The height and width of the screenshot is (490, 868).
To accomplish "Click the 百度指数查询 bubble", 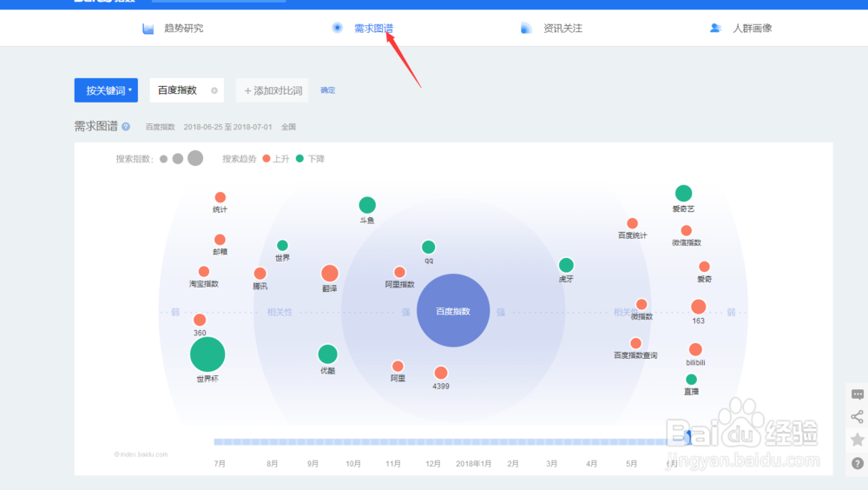I will 635,343.
